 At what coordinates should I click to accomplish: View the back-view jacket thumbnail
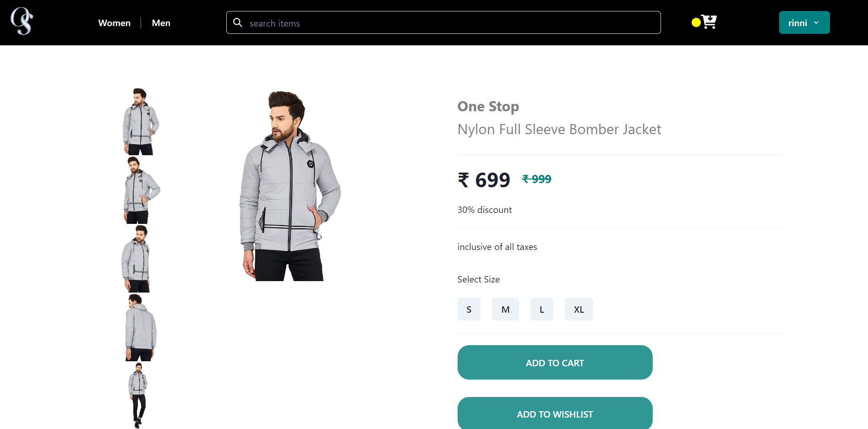[x=140, y=327]
